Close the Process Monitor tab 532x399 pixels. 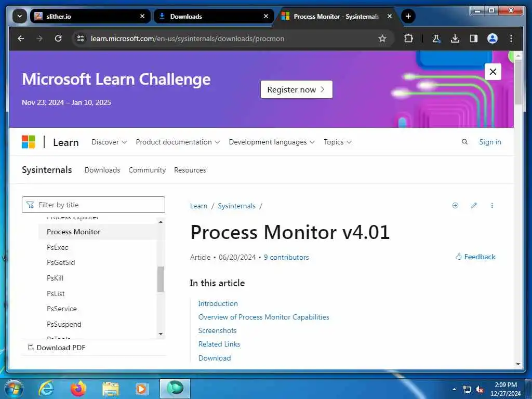pos(390,16)
